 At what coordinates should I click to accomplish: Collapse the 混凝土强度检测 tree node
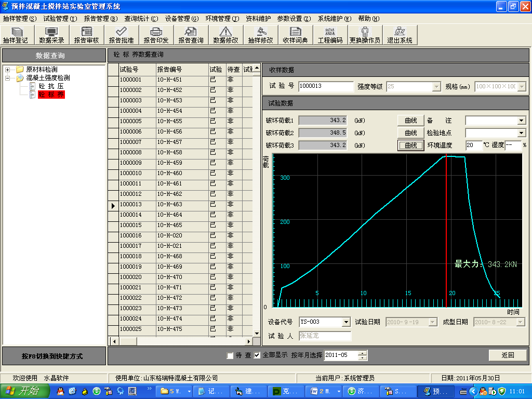(x=8, y=78)
